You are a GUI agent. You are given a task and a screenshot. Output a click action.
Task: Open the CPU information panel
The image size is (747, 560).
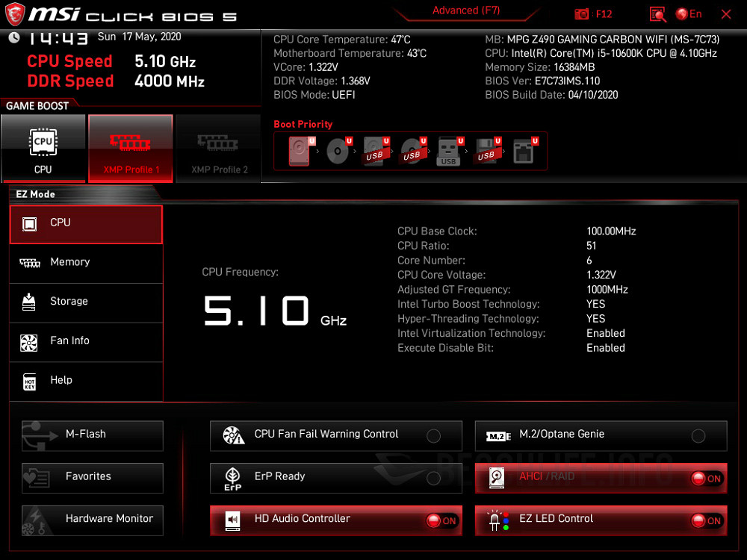(x=85, y=223)
